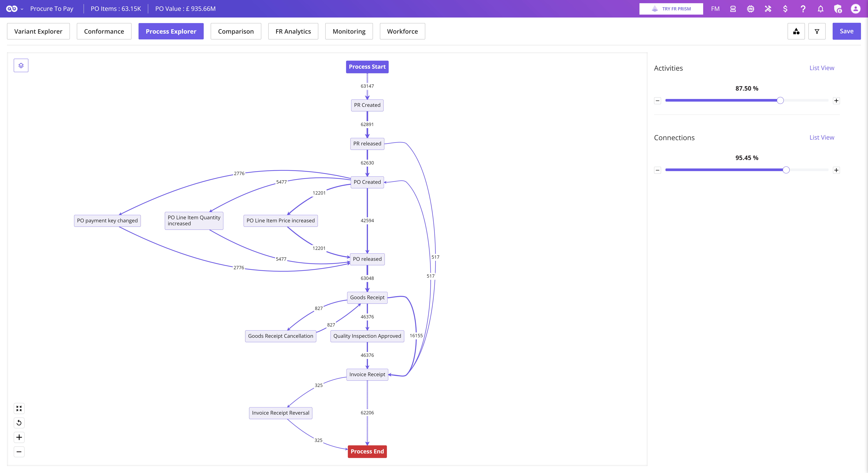Open the tools wrench icon

768,9
